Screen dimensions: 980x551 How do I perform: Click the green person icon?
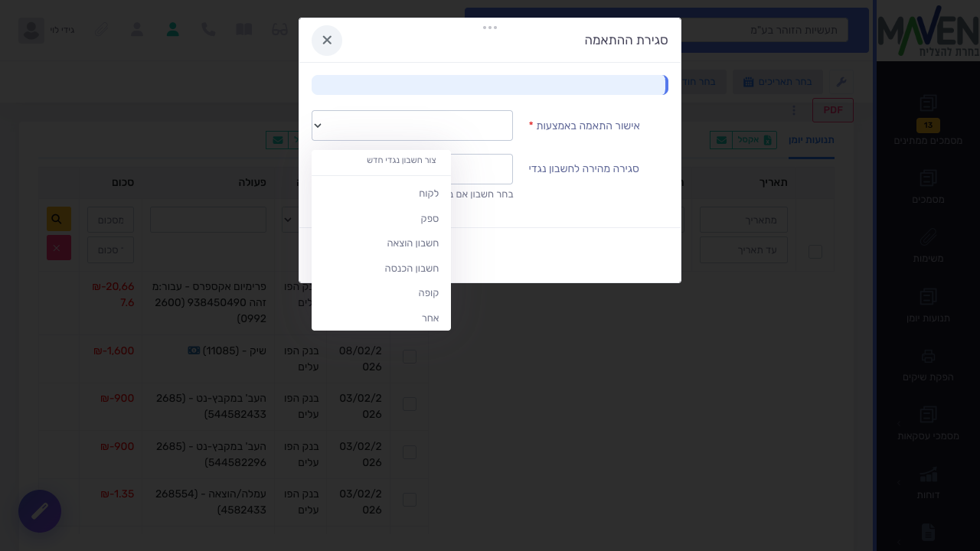point(173,29)
